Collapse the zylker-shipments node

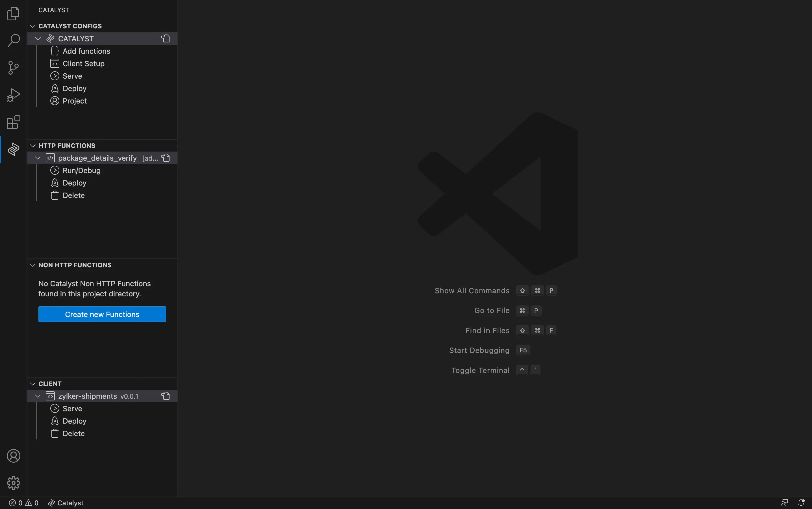[x=38, y=396]
